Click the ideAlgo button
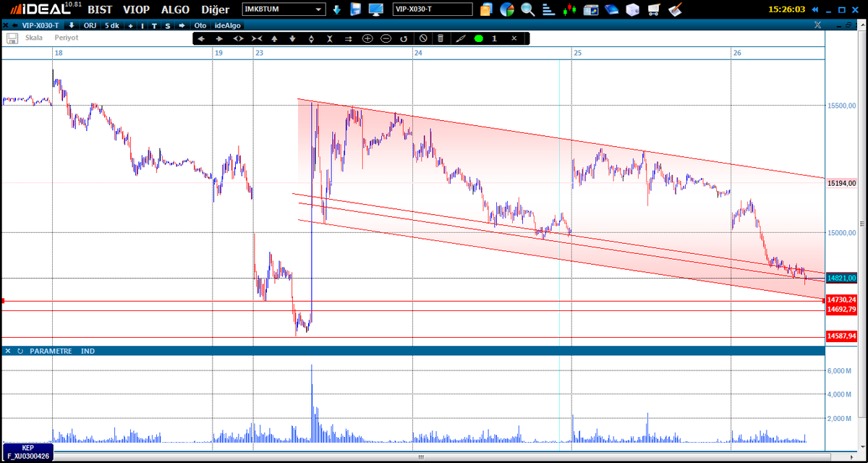Viewport: 868px width, 463px height. [227, 25]
